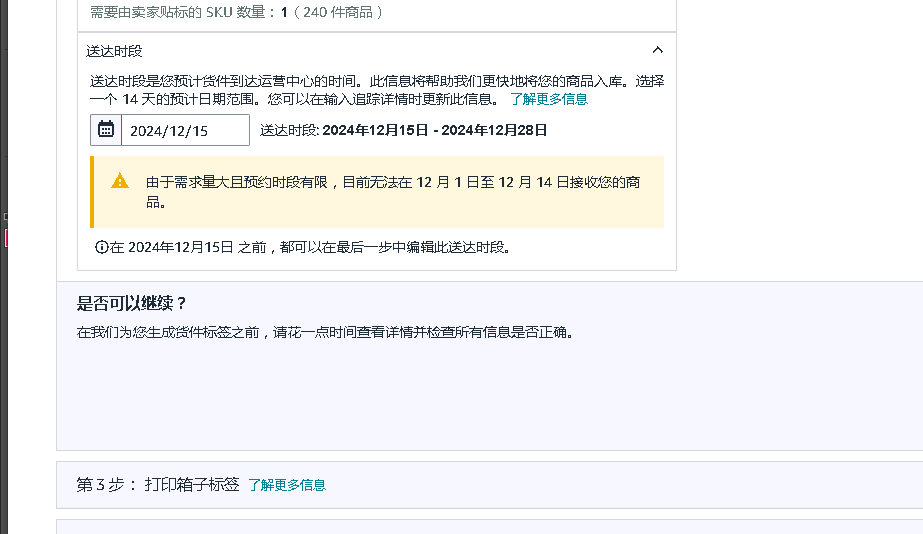923x534 pixels.
Task: Click the 2024年12月15日 - 2024年12月28日 date range text
Action: pyautogui.click(x=434, y=130)
